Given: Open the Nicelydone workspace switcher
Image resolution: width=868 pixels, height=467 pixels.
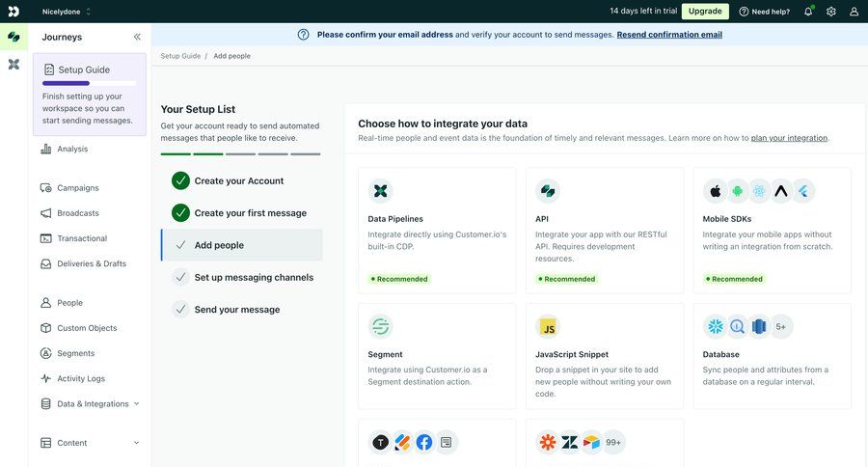Looking at the screenshot, I should click(x=67, y=11).
